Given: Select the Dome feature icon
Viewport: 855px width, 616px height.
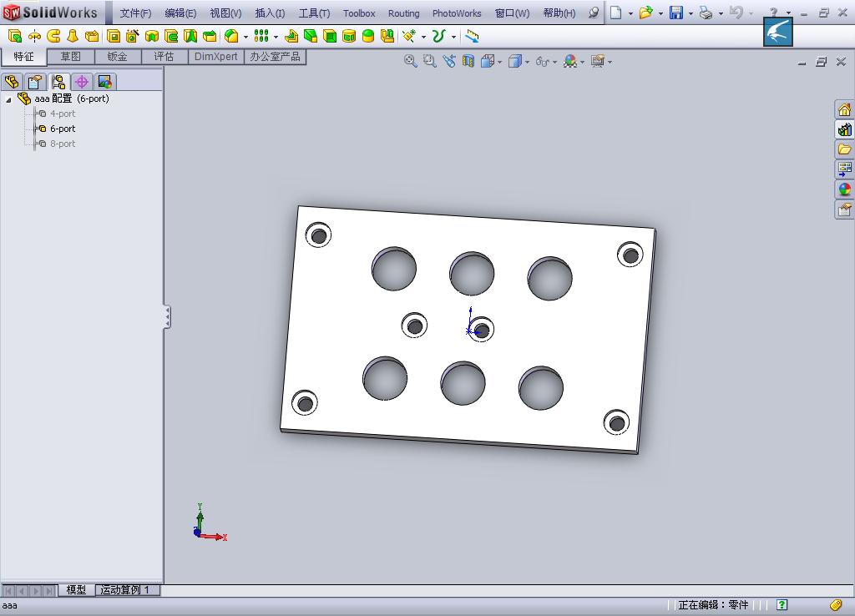Looking at the screenshot, I should pos(368,37).
